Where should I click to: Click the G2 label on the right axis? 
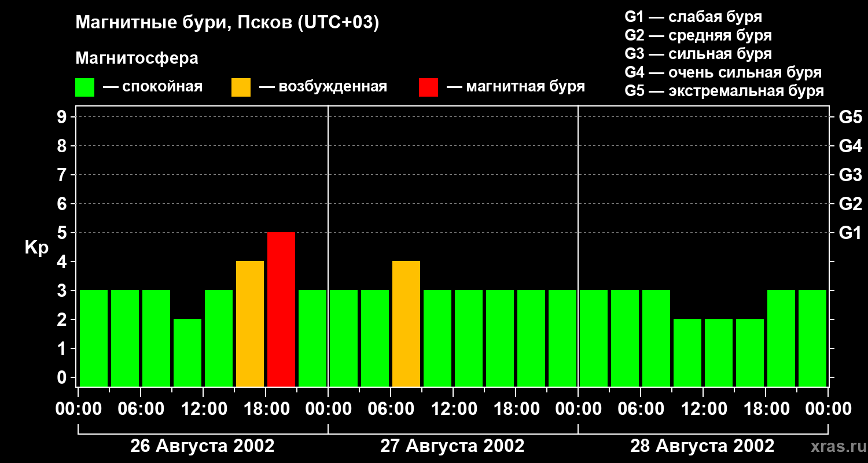(850, 204)
